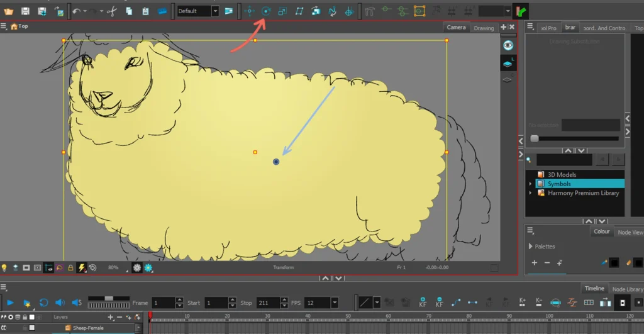The width and height of the screenshot is (644, 334).
Task: Add a view with the plus icon
Action: point(504,27)
